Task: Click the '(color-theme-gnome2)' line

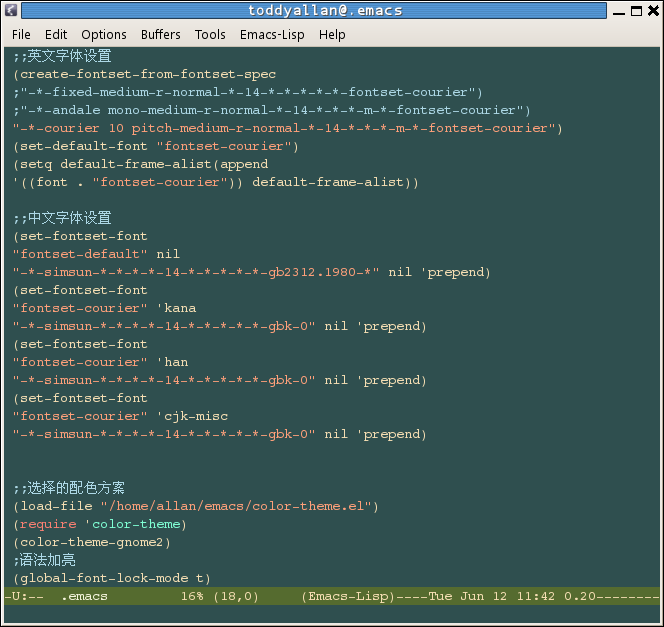Action: (91, 542)
